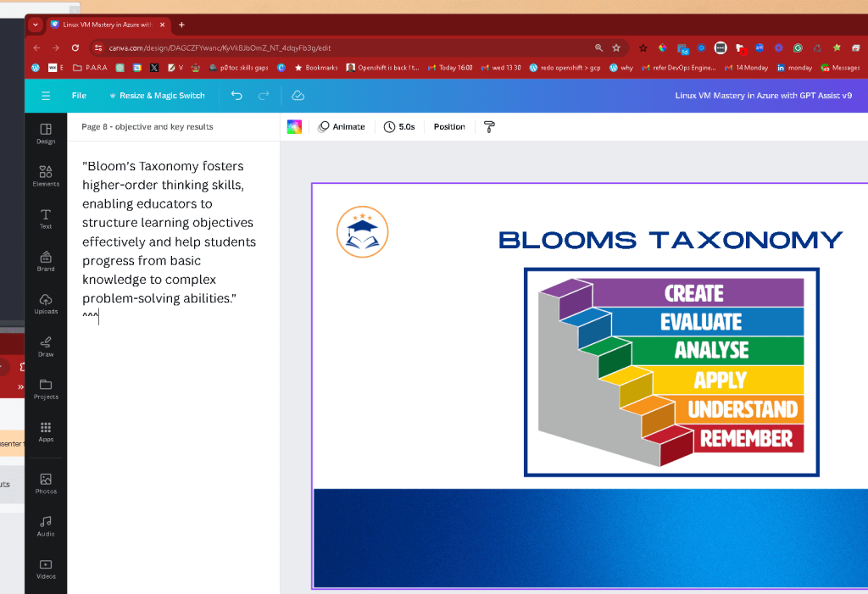Image resolution: width=868 pixels, height=594 pixels.
Task: Click the extension icon with red badge
Action: (x=740, y=48)
